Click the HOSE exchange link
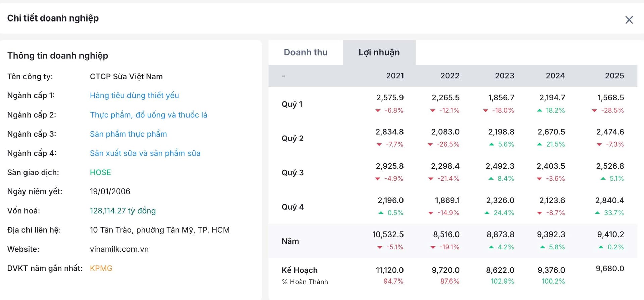 click(100, 172)
